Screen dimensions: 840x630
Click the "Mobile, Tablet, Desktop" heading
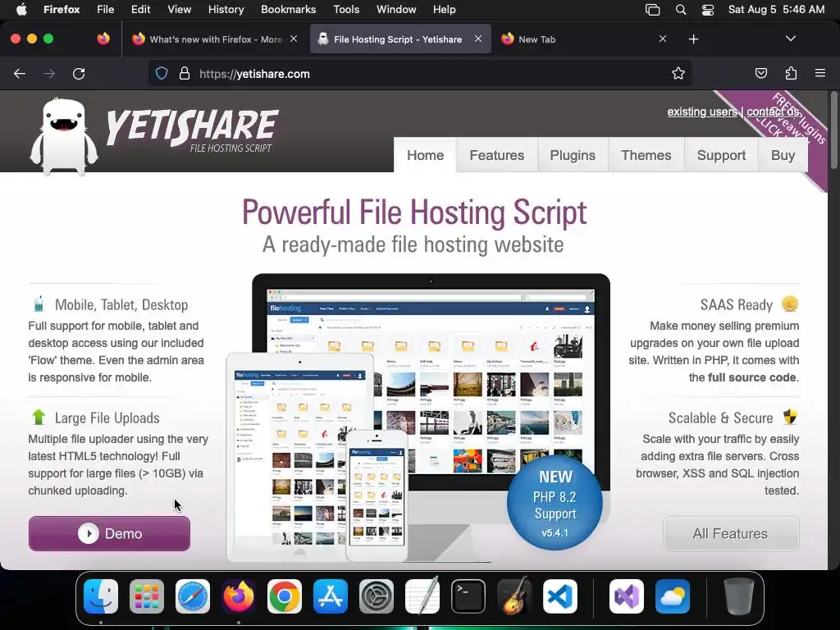[x=121, y=305]
